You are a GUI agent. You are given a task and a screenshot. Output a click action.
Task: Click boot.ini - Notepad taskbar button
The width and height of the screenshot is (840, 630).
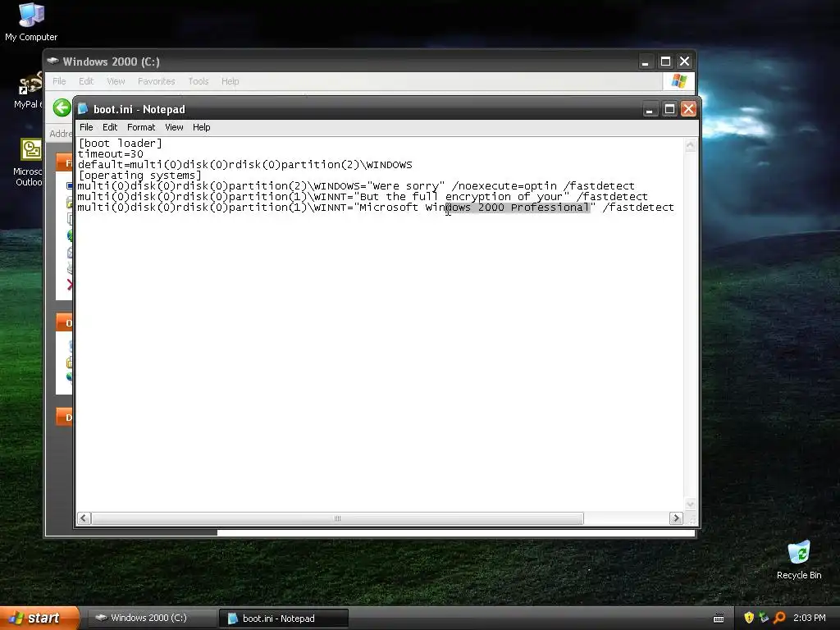click(x=284, y=619)
